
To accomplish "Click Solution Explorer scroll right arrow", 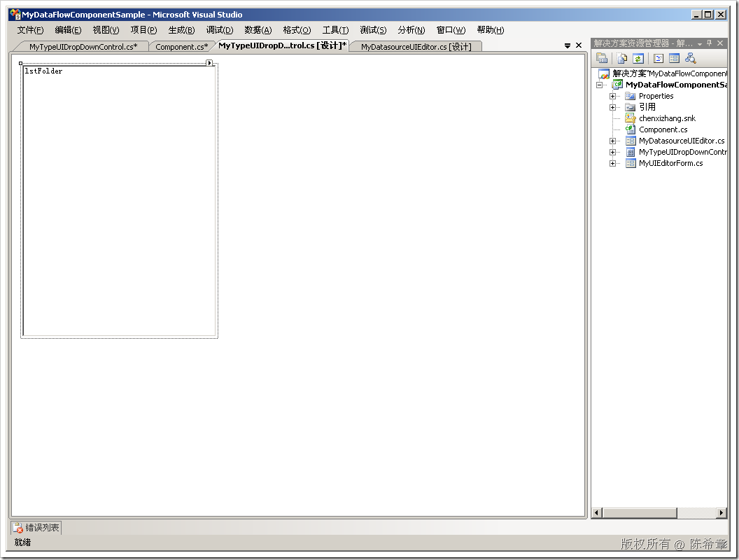I will [722, 513].
